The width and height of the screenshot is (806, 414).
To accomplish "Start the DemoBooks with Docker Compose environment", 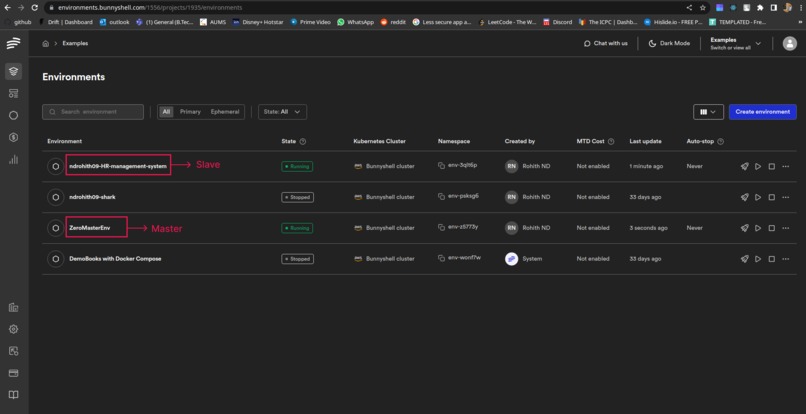I will [x=758, y=259].
